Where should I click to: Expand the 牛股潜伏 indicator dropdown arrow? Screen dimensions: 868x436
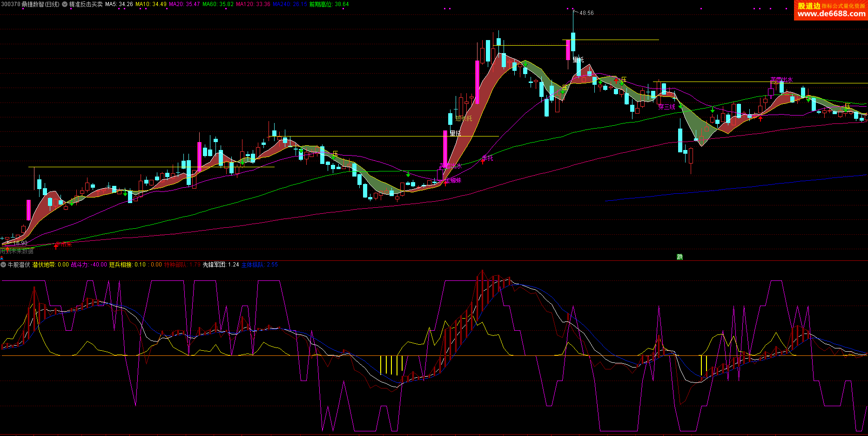coord(3,265)
